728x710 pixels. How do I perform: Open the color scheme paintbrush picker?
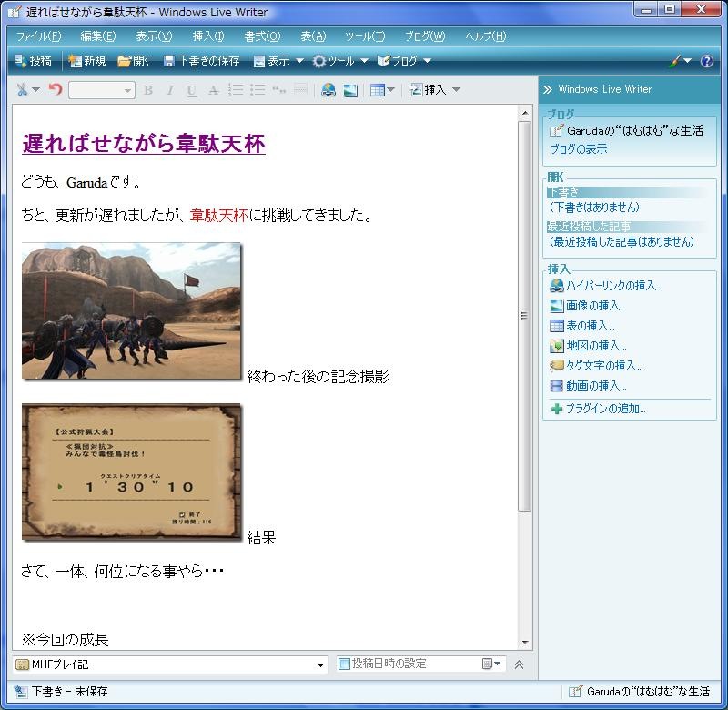point(679,61)
